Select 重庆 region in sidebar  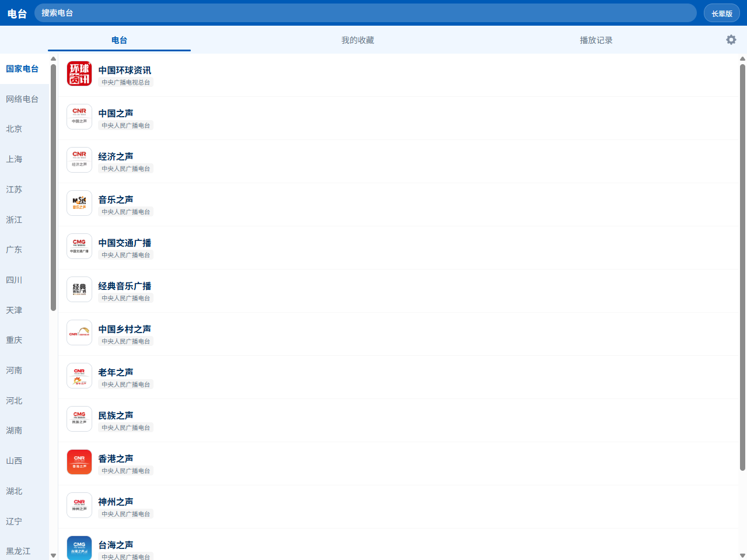25,340
